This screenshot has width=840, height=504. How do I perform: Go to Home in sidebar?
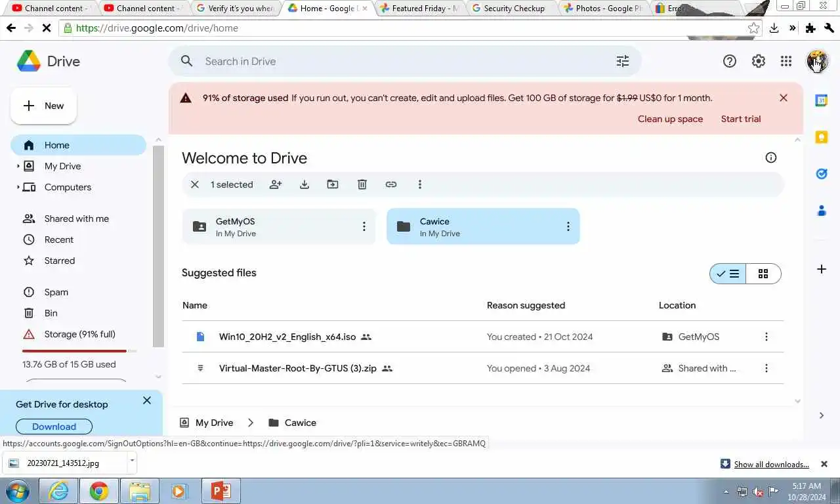(78, 145)
